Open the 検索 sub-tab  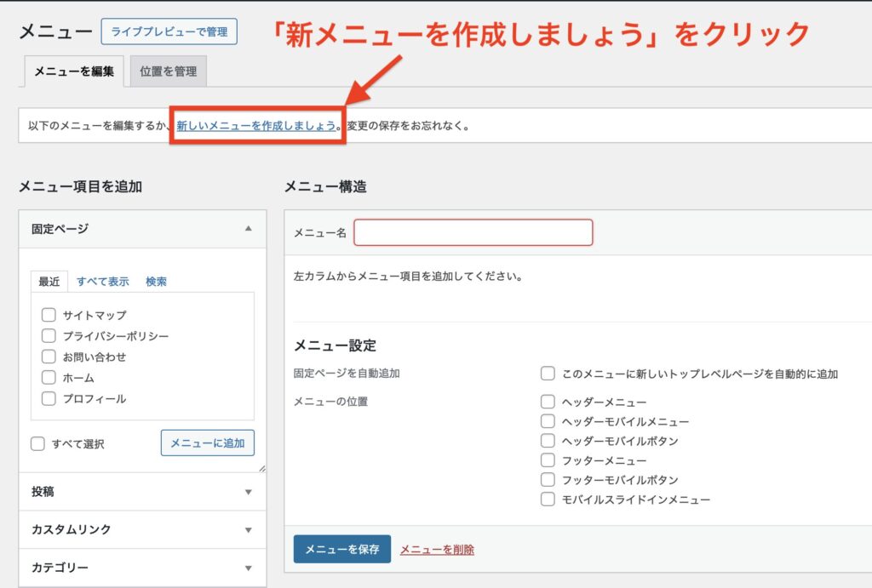[156, 282]
